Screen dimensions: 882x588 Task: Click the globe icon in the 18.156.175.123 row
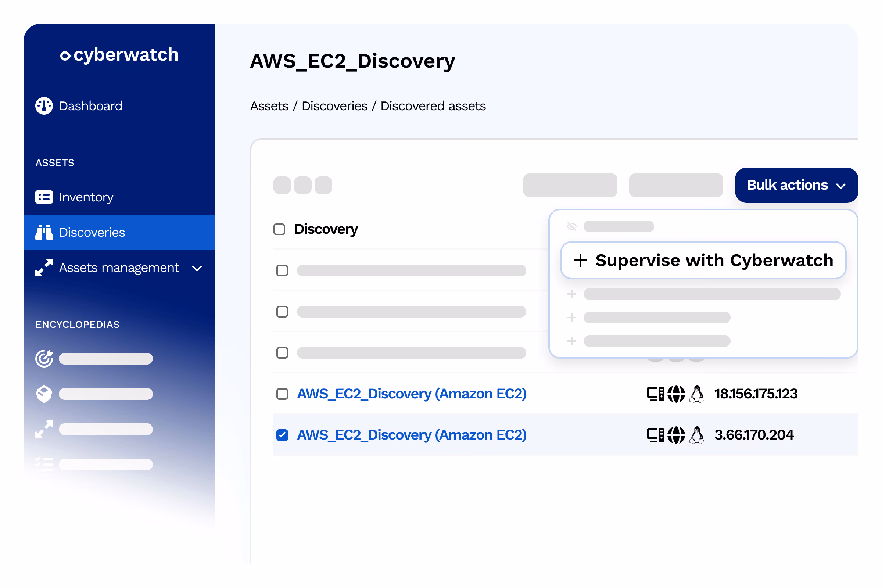(676, 394)
